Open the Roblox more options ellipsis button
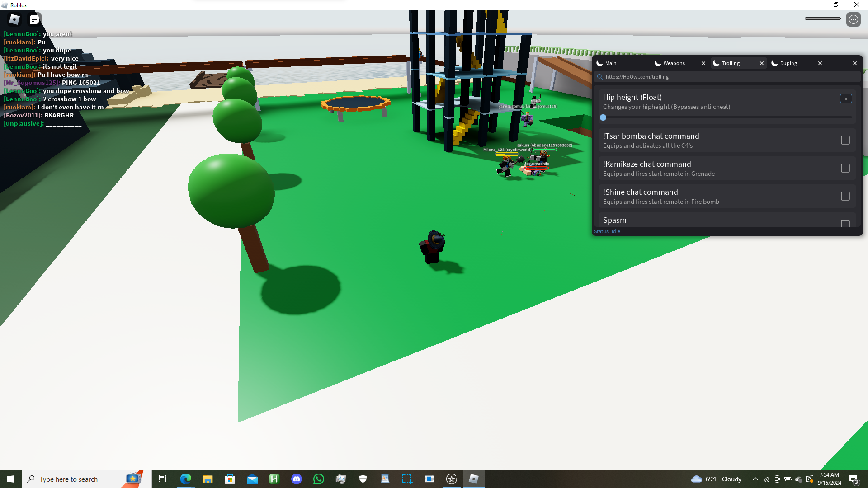 click(853, 19)
